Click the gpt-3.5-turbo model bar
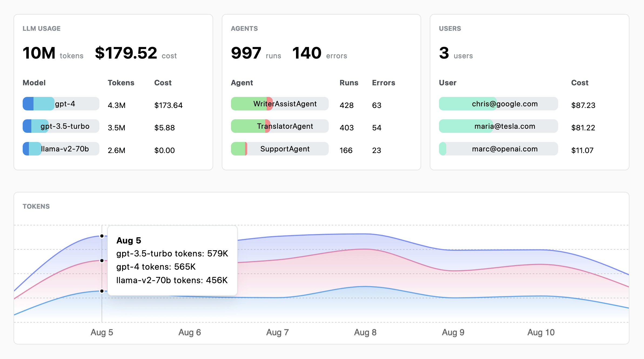Image resolution: width=644 pixels, height=359 pixels. 61,126
